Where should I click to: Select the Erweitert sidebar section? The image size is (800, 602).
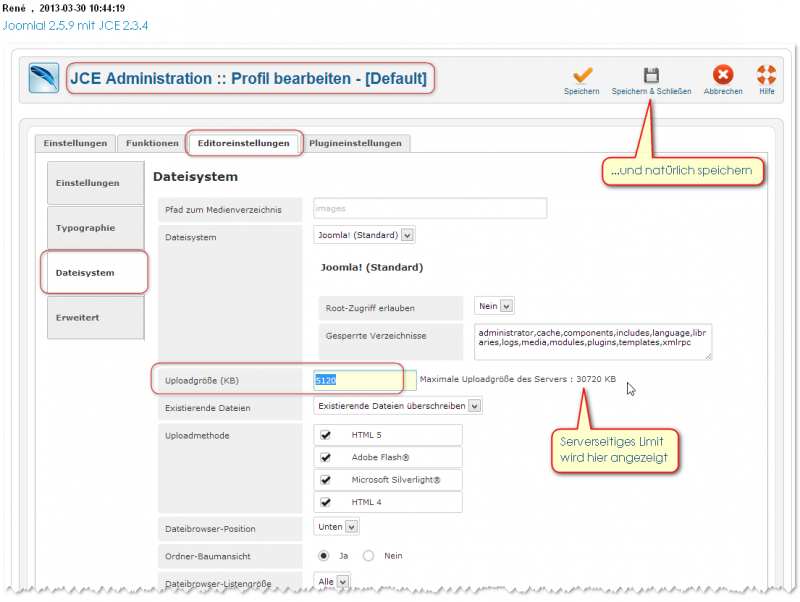click(95, 317)
